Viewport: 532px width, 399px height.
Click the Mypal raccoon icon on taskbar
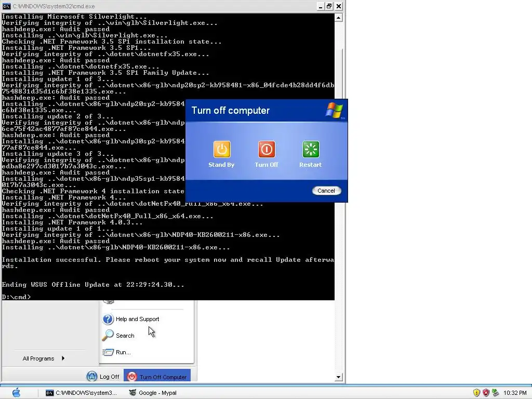point(132,393)
